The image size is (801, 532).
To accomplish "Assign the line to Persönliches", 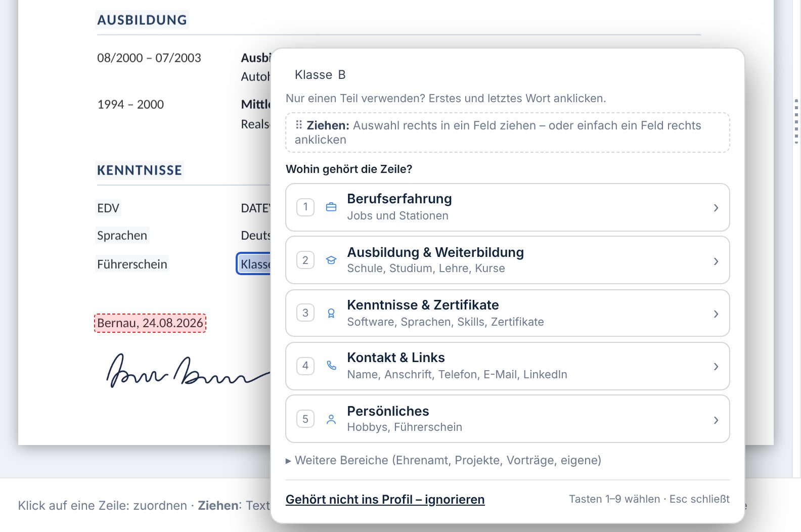I will [508, 419].
